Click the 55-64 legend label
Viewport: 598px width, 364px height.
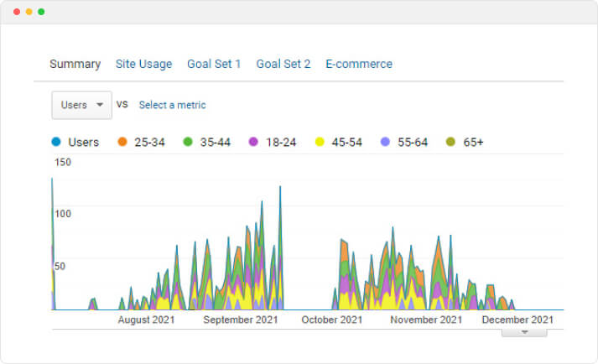click(413, 143)
